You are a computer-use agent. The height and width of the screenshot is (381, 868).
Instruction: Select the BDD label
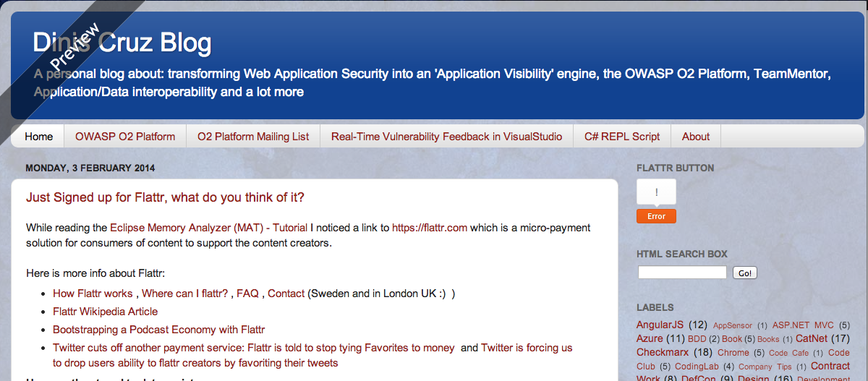(x=697, y=339)
